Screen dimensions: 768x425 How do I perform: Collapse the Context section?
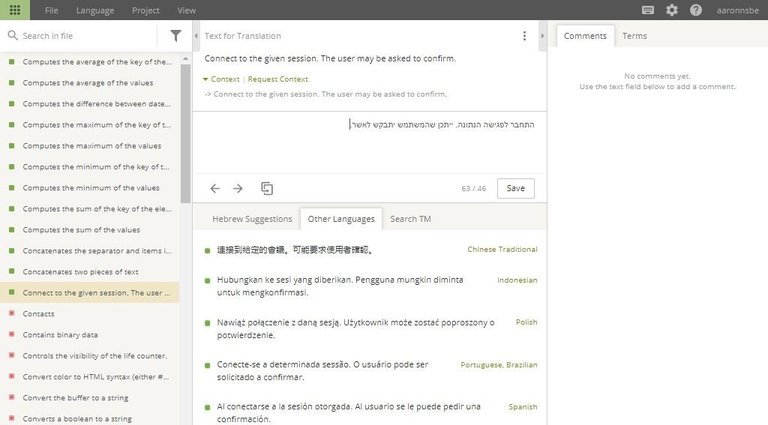(221, 78)
